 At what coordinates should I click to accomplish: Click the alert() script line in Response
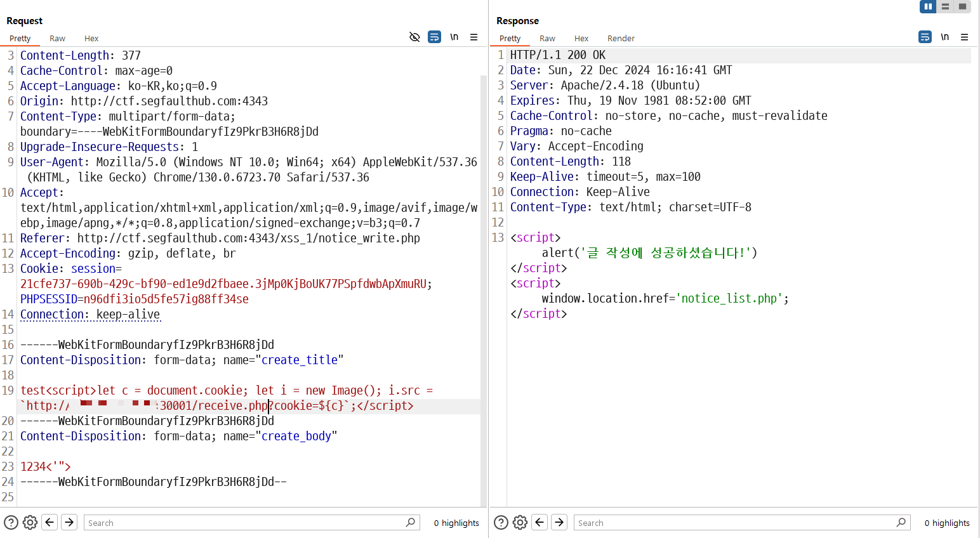[x=649, y=253]
